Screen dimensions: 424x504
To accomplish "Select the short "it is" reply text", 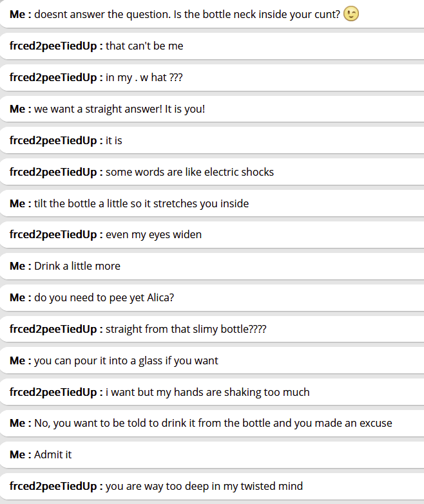I will coord(114,140).
